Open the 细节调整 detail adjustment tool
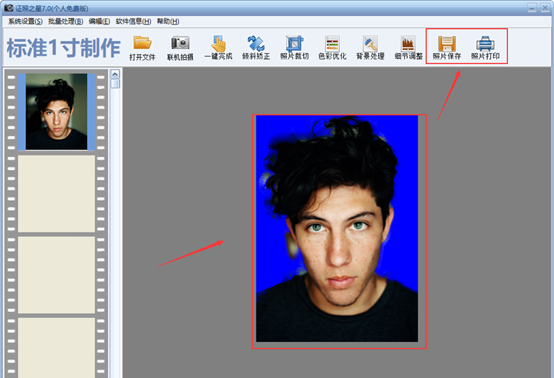Screen dimensions: 554x378 [408, 48]
